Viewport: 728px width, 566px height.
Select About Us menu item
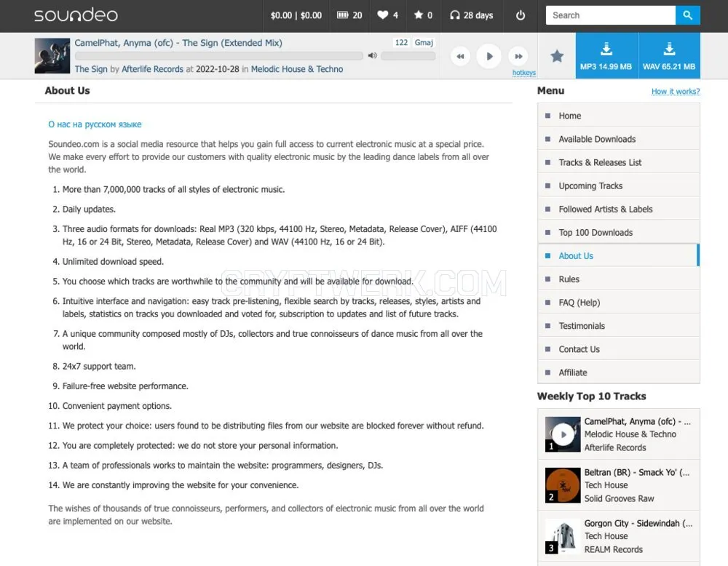[x=618, y=255]
